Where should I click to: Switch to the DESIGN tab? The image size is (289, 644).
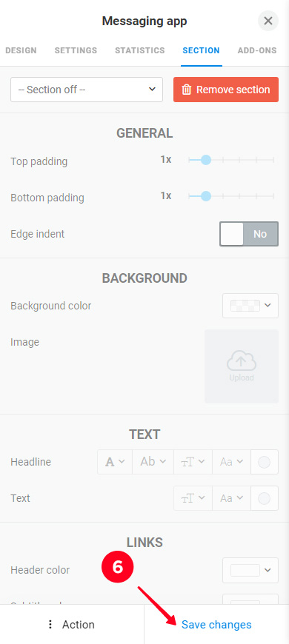pyautogui.click(x=21, y=50)
